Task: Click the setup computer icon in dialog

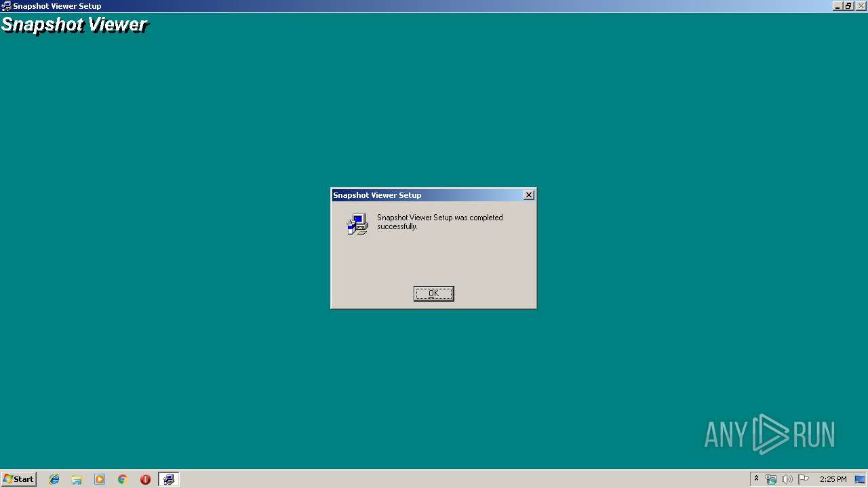Action: coord(357,224)
